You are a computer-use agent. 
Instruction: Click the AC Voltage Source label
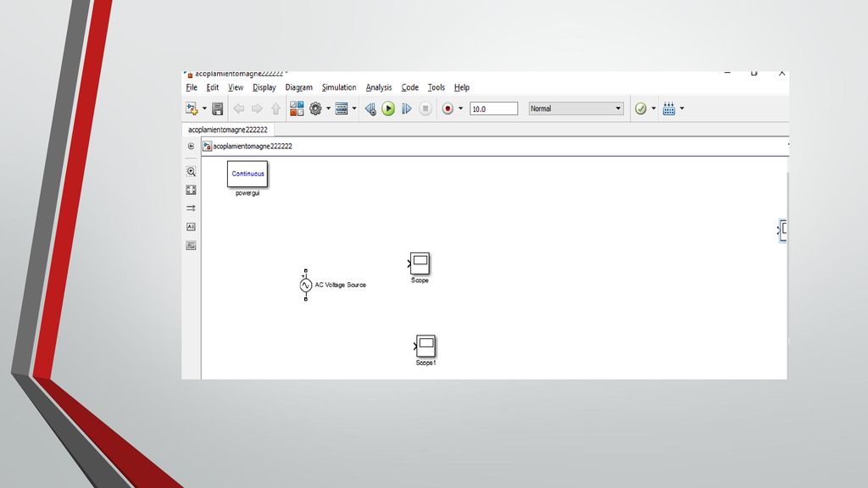pos(341,285)
